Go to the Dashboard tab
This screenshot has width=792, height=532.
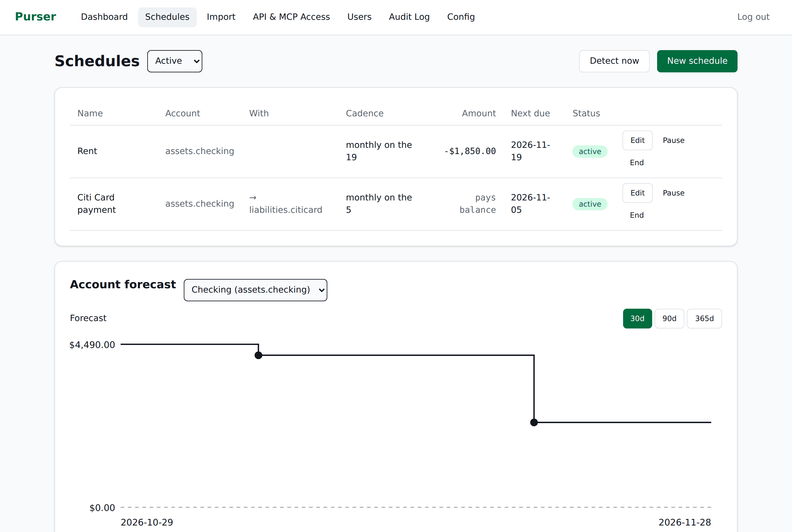tap(104, 17)
